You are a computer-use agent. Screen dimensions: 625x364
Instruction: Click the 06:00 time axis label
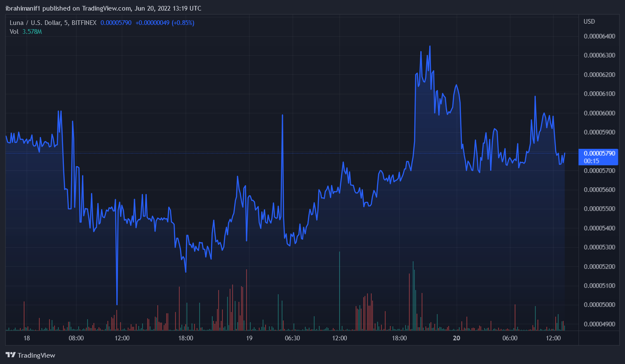coord(510,338)
